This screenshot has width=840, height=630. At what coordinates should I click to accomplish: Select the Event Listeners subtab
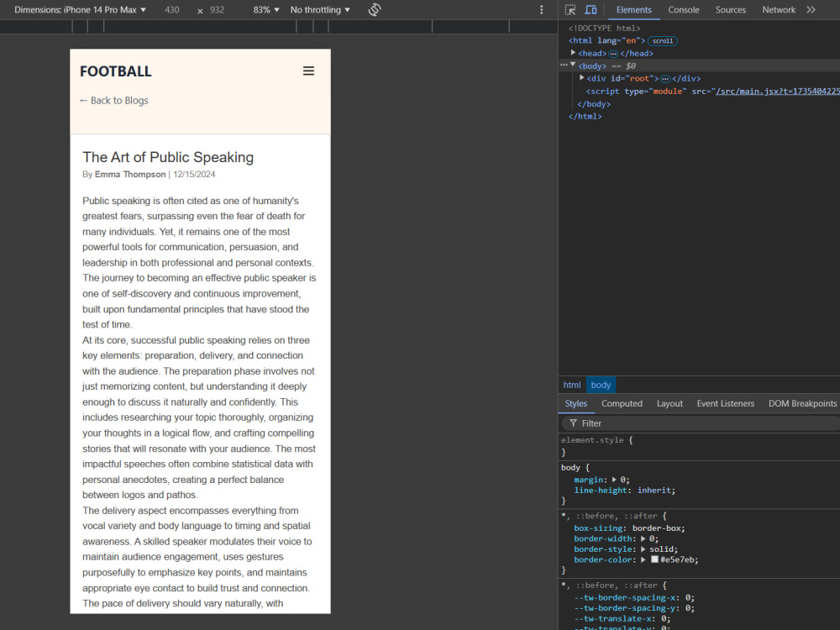click(x=726, y=403)
